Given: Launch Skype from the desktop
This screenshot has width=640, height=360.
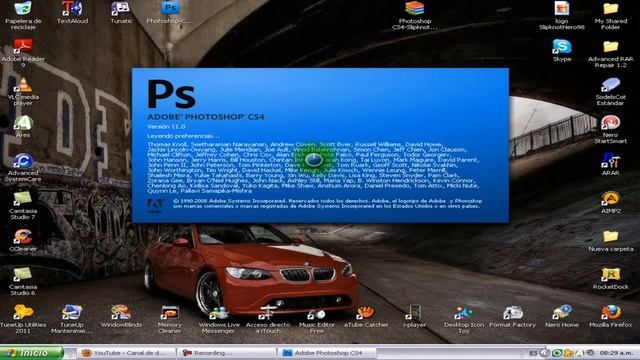Looking at the screenshot, I should [x=562, y=47].
